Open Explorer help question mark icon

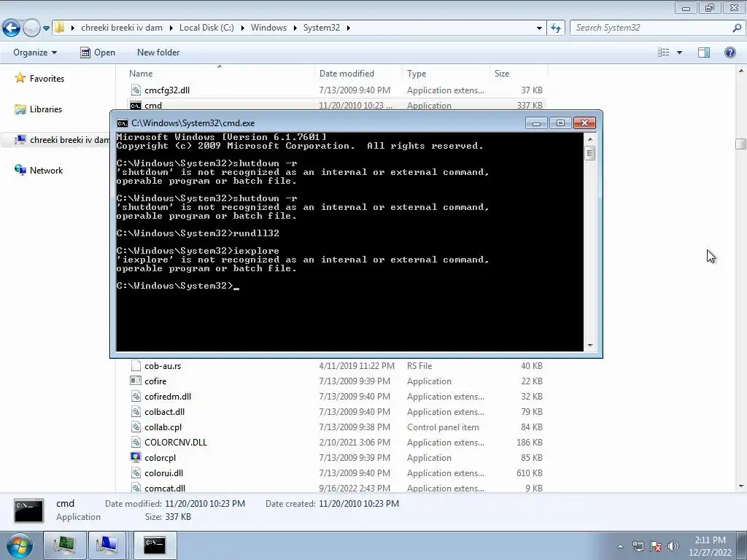[729, 52]
